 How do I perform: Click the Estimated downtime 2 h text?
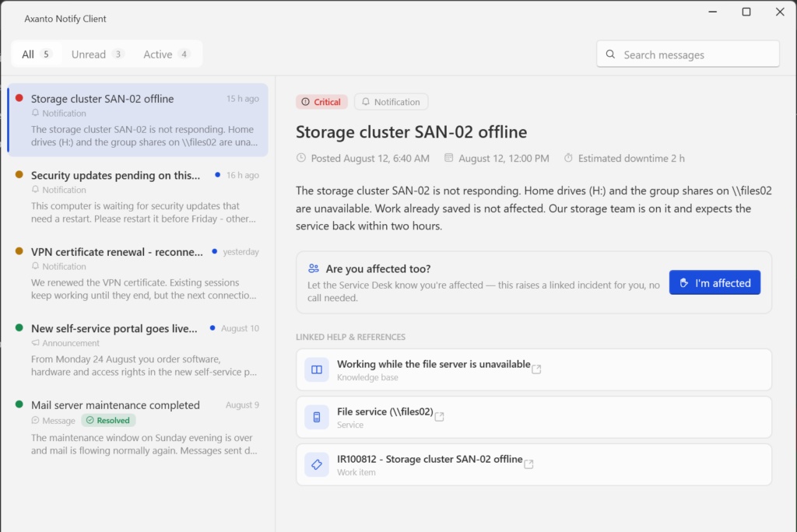click(x=631, y=159)
